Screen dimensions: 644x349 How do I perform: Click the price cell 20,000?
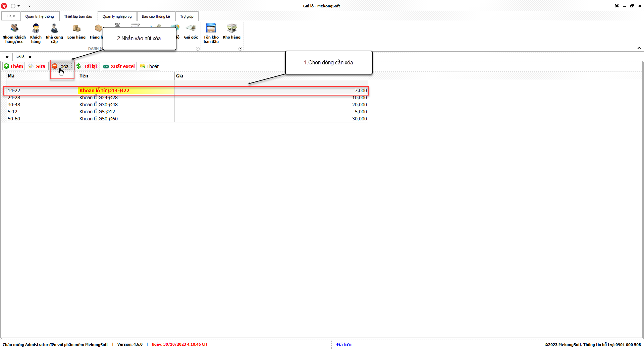[x=271, y=105]
